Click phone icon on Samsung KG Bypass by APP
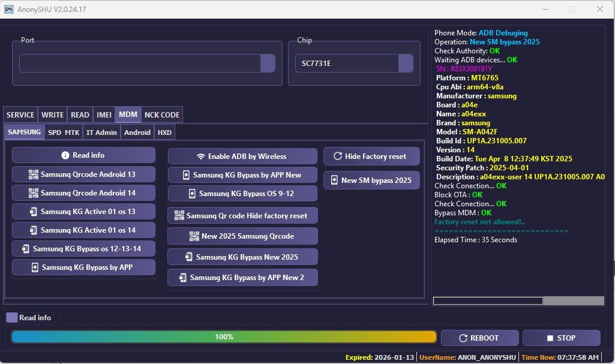 point(35,267)
